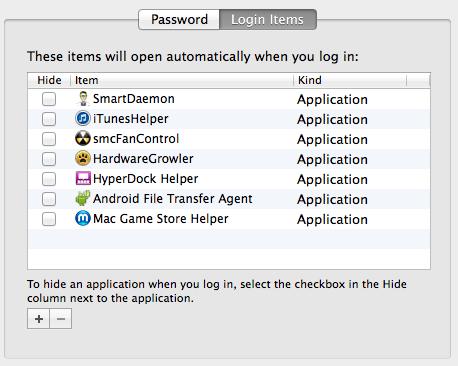The image size is (458, 366).
Task: Sort list by the Item column header
Action: 182,80
